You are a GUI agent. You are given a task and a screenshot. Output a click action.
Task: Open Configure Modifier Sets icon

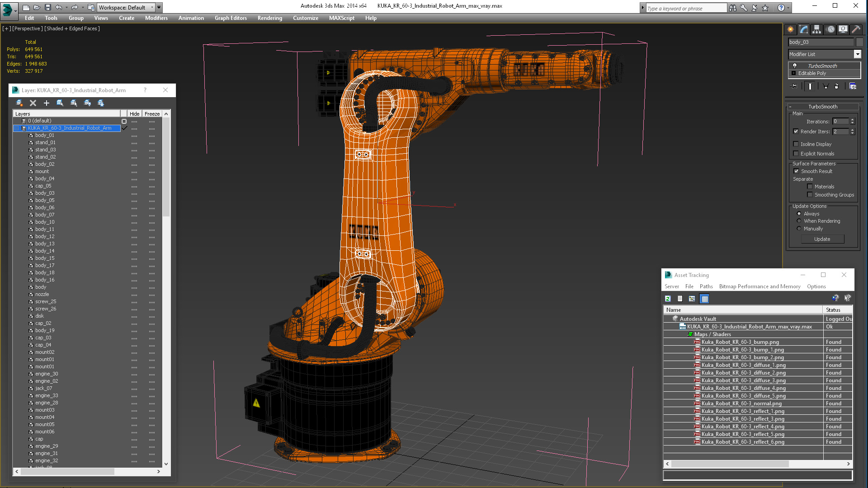point(853,86)
